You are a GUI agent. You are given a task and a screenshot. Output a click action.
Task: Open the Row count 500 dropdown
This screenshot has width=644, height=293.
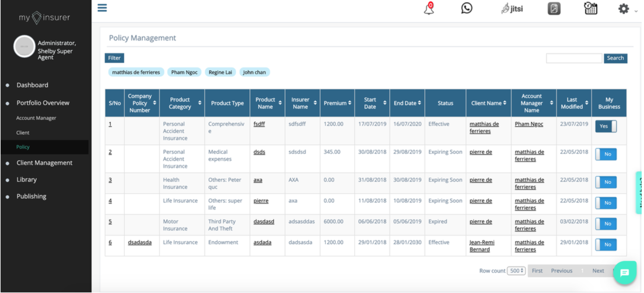(x=516, y=271)
